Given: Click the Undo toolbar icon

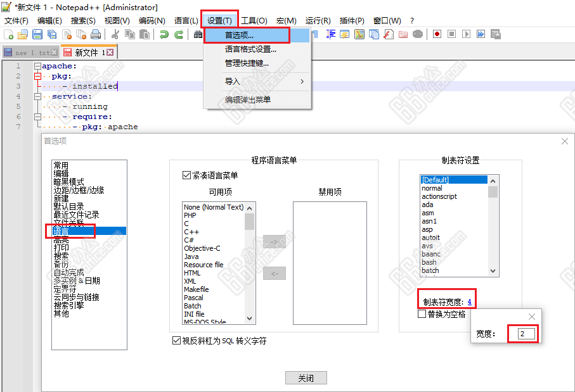Looking at the screenshot, I should click(164, 34).
